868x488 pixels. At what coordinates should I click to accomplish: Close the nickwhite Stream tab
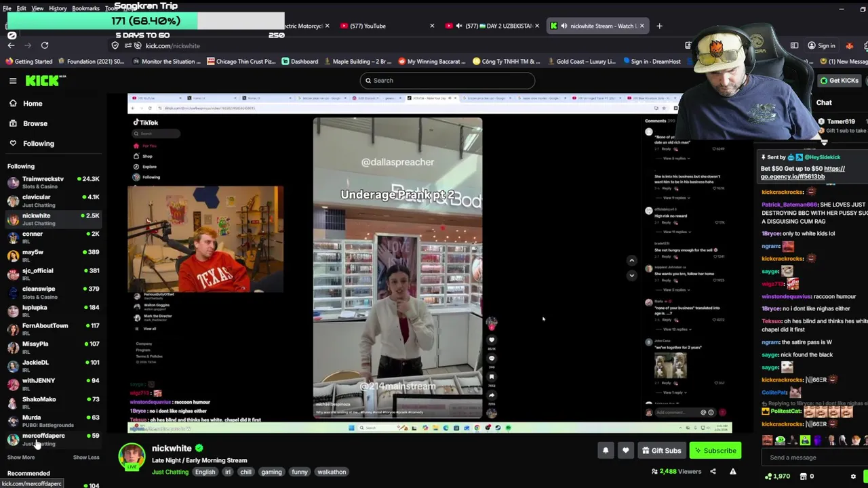click(x=642, y=26)
